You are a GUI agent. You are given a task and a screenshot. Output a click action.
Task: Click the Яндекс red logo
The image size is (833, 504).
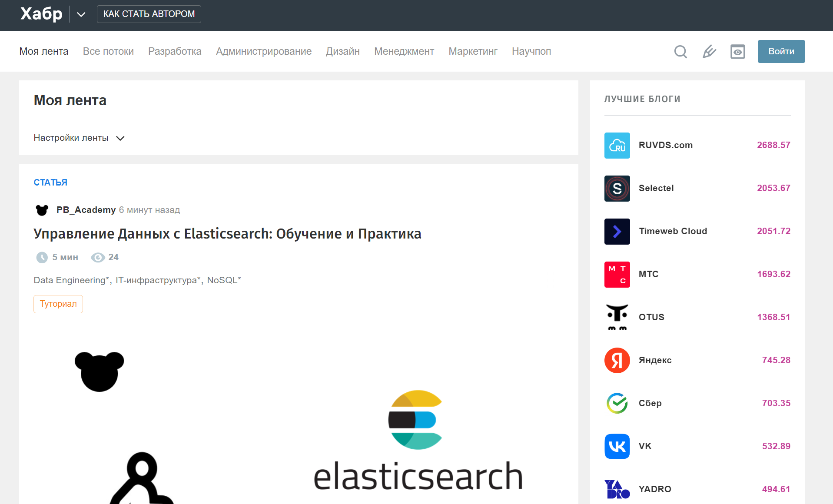[617, 360]
